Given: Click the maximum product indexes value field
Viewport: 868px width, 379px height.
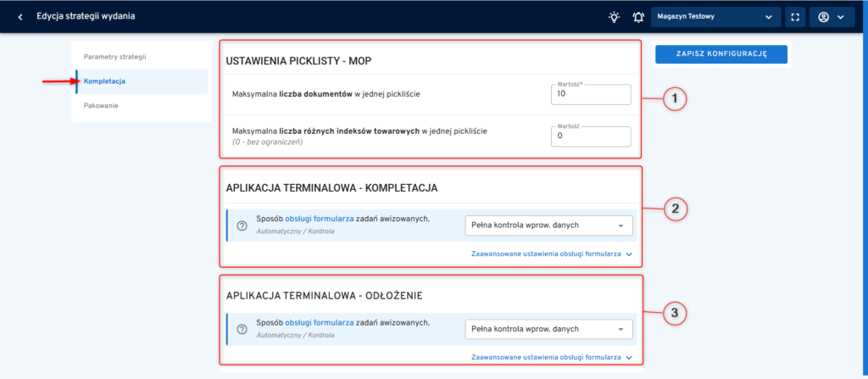Looking at the screenshot, I should pyautogui.click(x=590, y=137).
